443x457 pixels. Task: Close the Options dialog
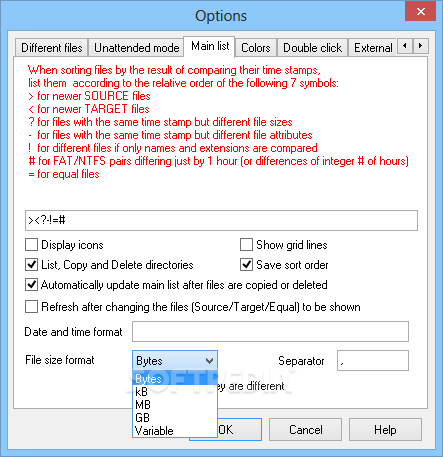tap(420, 12)
